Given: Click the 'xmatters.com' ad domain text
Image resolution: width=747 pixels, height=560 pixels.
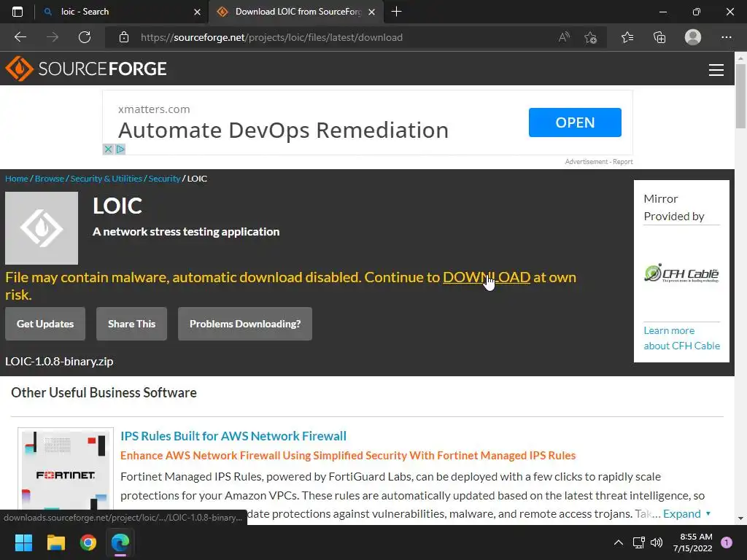Looking at the screenshot, I should [x=154, y=109].
